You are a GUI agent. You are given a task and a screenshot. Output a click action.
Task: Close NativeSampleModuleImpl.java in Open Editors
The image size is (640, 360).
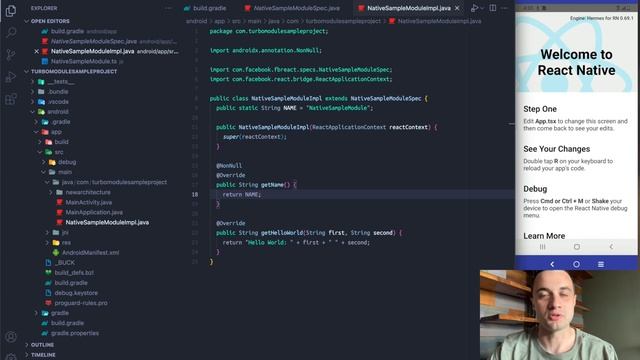pos(36,51)
